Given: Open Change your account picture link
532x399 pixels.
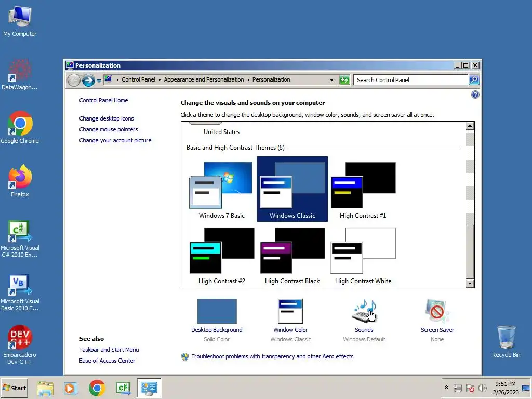Looking at the screenshot, I should pyautogui.click(x=115, y=140).
